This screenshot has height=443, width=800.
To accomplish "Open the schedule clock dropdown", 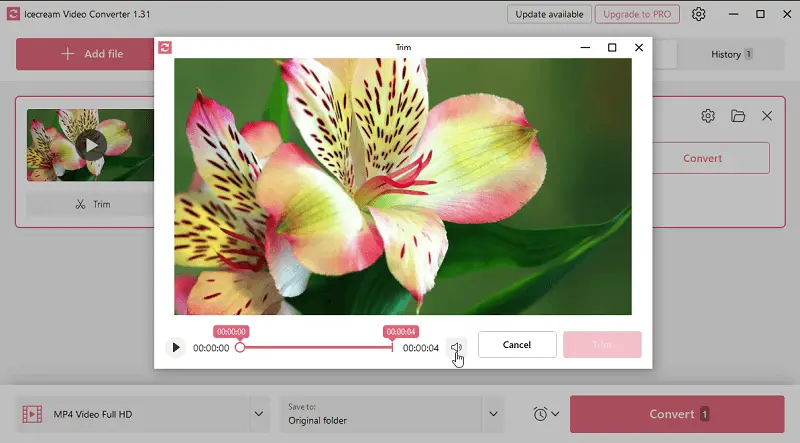I will coord(546,414).
